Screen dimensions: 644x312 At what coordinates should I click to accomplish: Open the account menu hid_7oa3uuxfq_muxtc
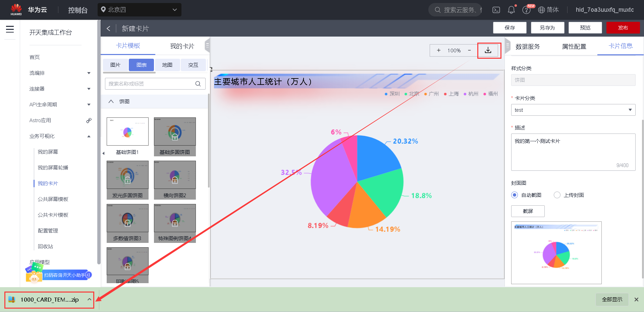click(605, 10)
